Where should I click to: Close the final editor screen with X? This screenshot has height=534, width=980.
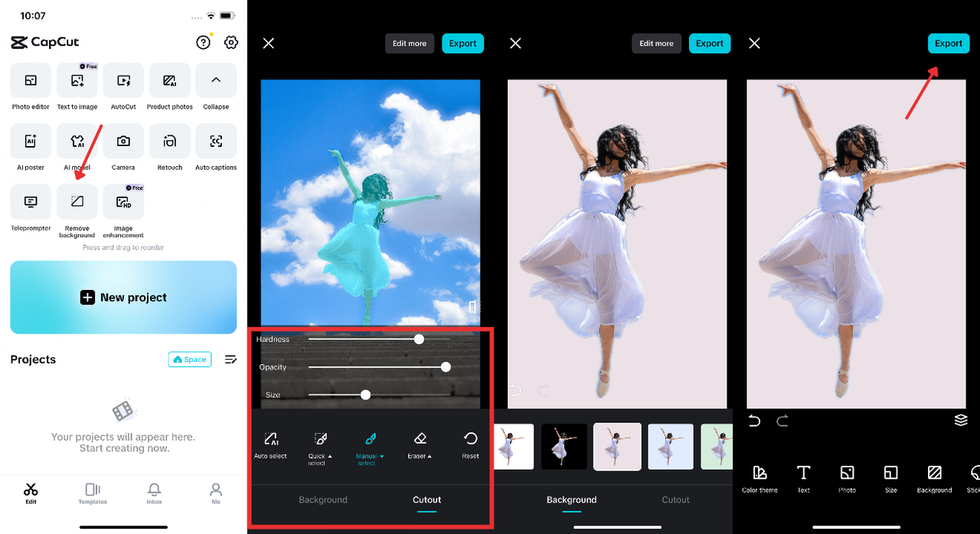pyautogui.click(x=754, y=44)
